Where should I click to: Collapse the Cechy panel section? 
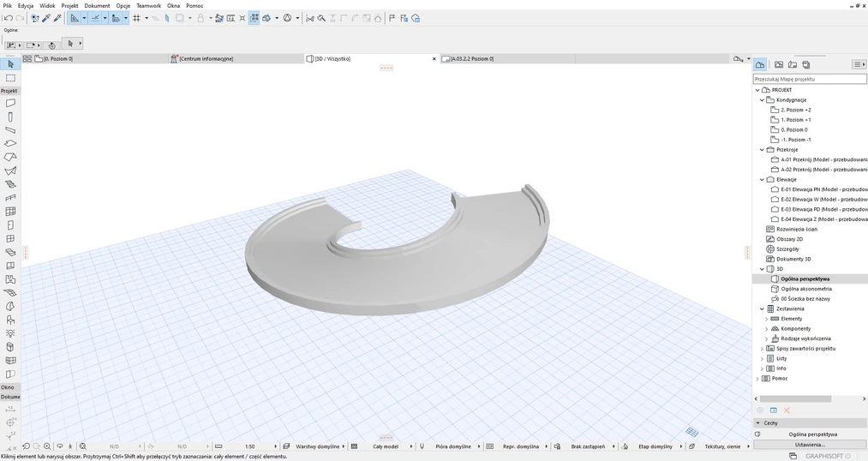click(757, 422)
